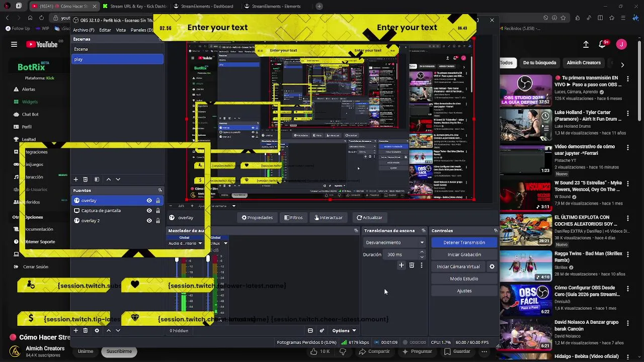Click YouTube upload create icon

coord(586,44)
